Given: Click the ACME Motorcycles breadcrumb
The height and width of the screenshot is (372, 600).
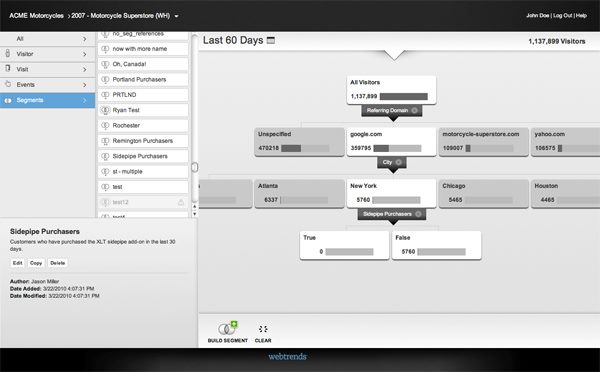Looking at the screenshot, I should [x=36, y=16].
